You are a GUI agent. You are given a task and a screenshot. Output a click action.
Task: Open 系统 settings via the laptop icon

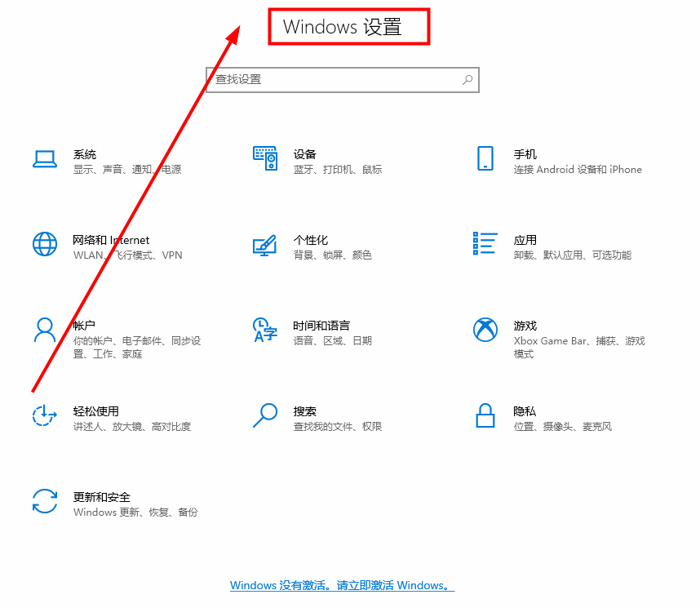45,159
